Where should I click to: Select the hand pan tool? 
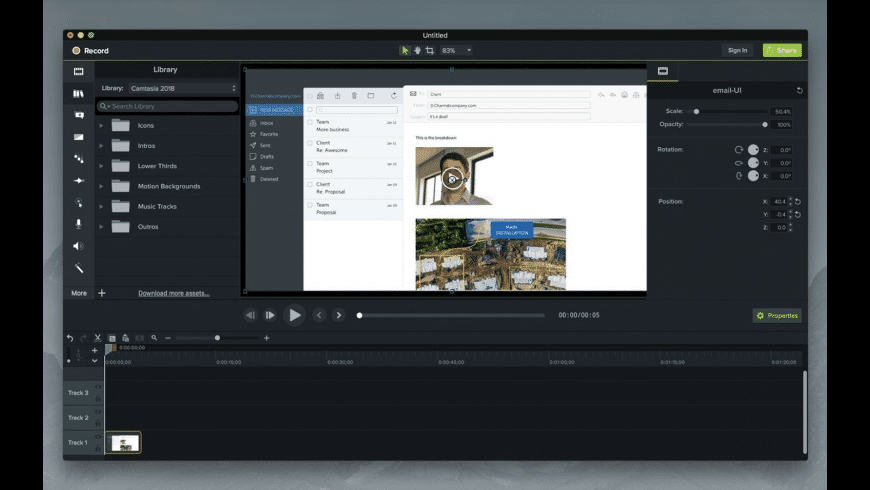click(x=417, y=50)
